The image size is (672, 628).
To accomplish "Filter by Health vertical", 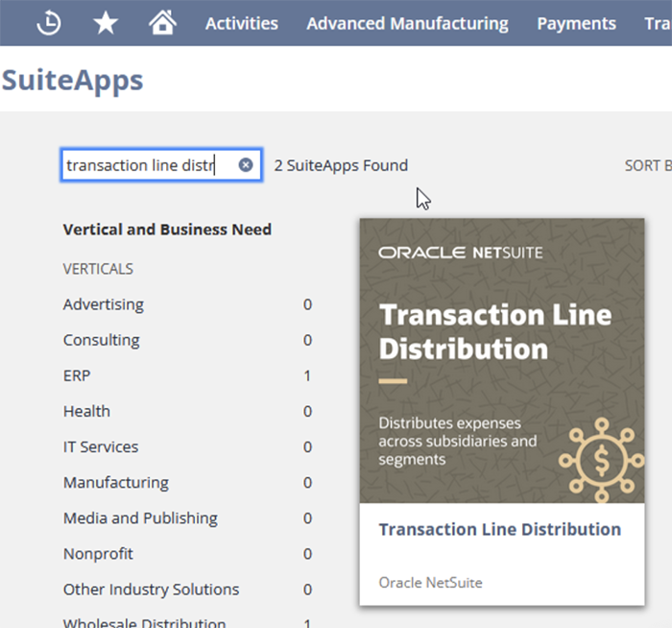I will pyautogui.click(x=86, y=411).
